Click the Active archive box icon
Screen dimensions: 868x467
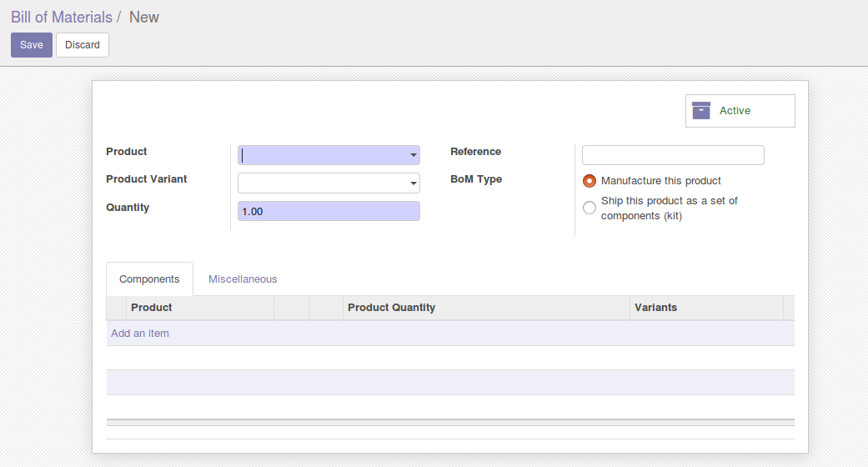coord(701,111)
